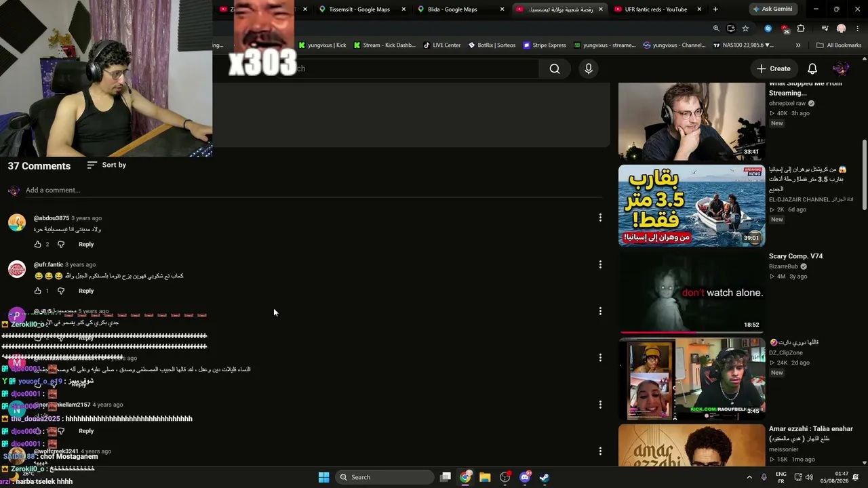Image resolution: width=868 pixels, height=488 pixels.
Task: Open the Stripe Express bookmark
Action: pyautogui.click(x=544, y=45)
